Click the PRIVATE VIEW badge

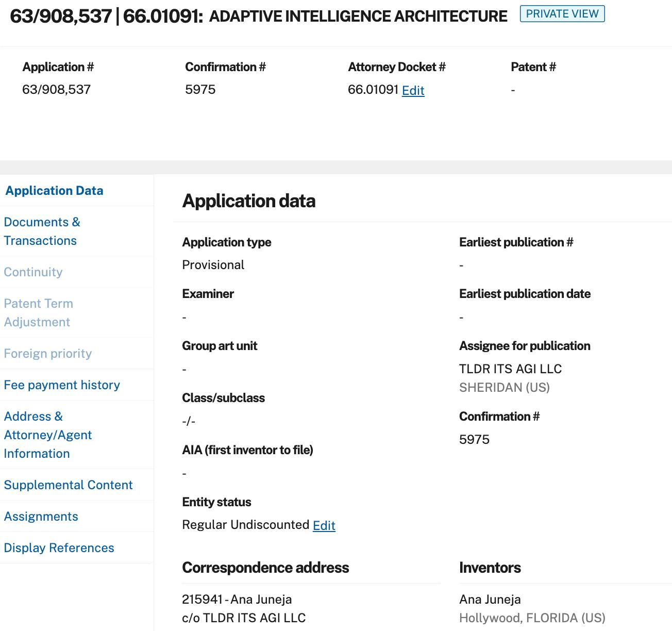coord(562,13)
